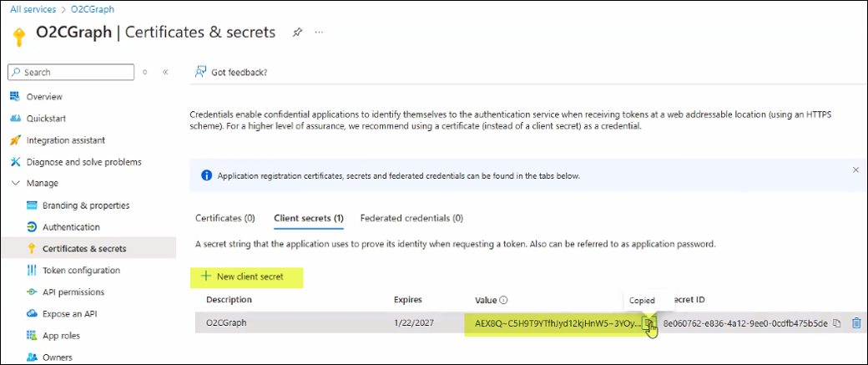Click the blue info banner icon
This screenshot has width=868, height=365.
click(x=206, y=175)
